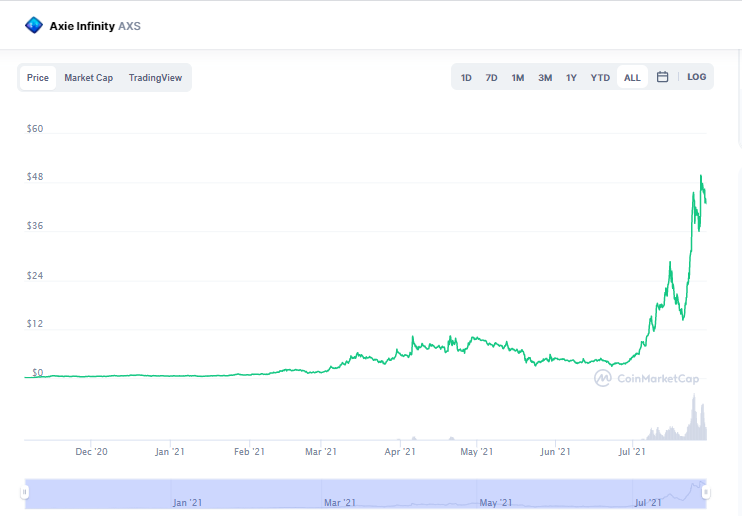The width and height of the screenshot is (742, 516).
Task: Open the calendar date range picker
Action: point(662,77)
